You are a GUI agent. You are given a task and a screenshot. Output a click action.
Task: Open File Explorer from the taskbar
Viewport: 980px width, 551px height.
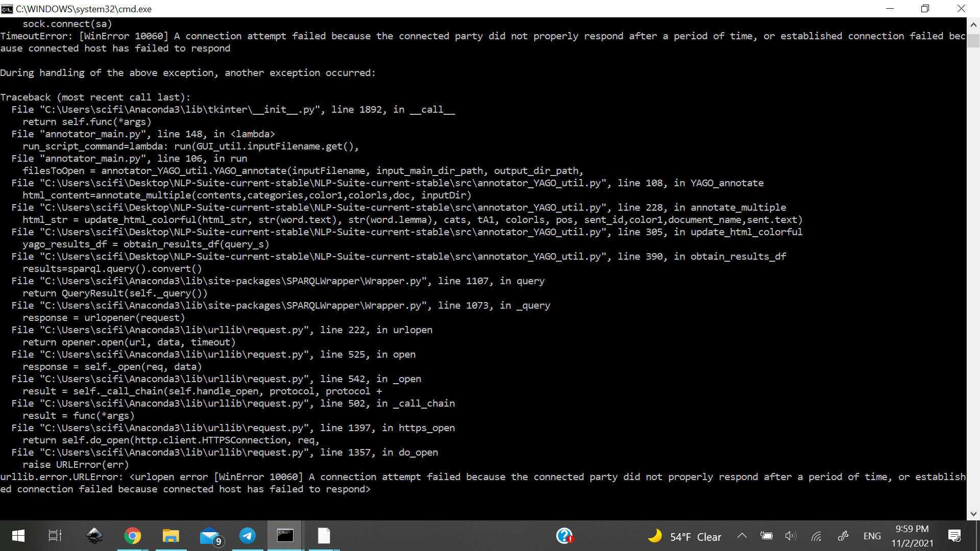[x=170, y=536]
